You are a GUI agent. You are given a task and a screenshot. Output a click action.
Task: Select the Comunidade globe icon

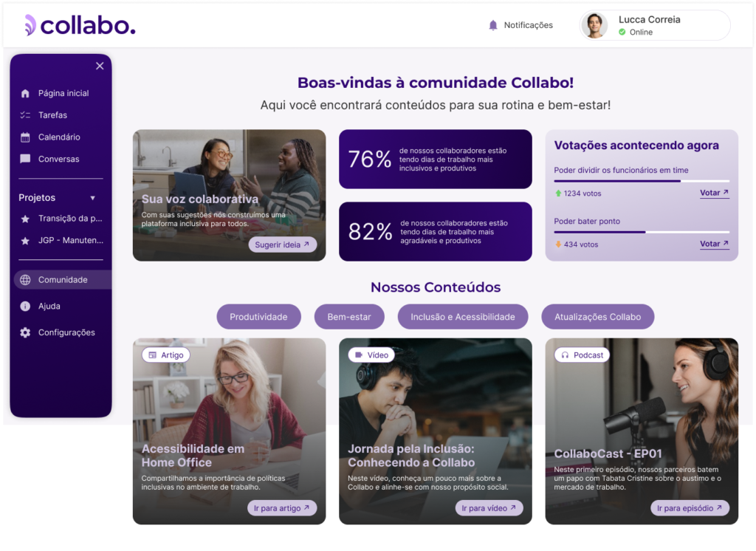pos(25,280)
